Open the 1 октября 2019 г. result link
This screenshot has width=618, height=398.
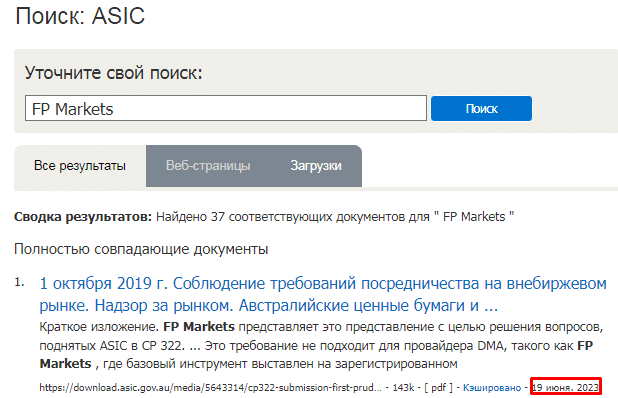(323, 294)
